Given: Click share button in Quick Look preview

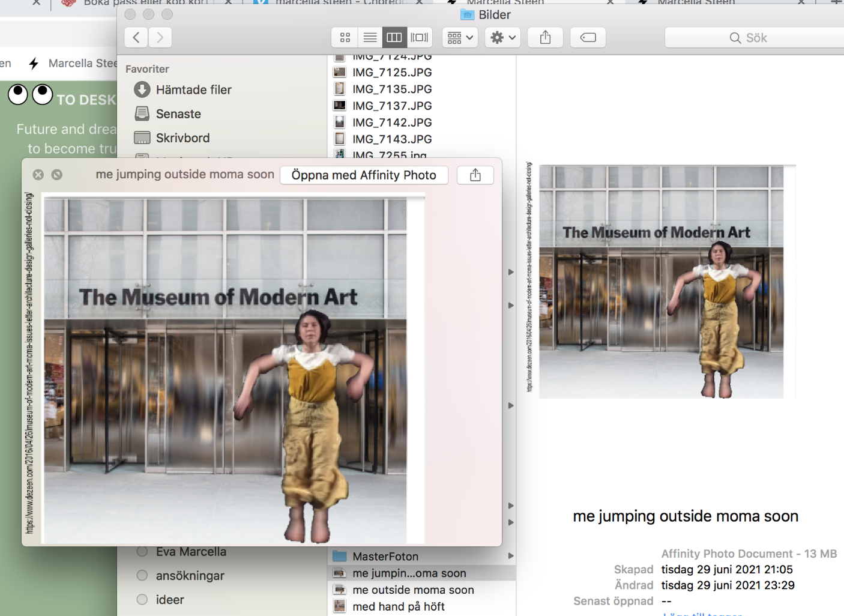Looking at the screenshot, I should coord(475,175).
